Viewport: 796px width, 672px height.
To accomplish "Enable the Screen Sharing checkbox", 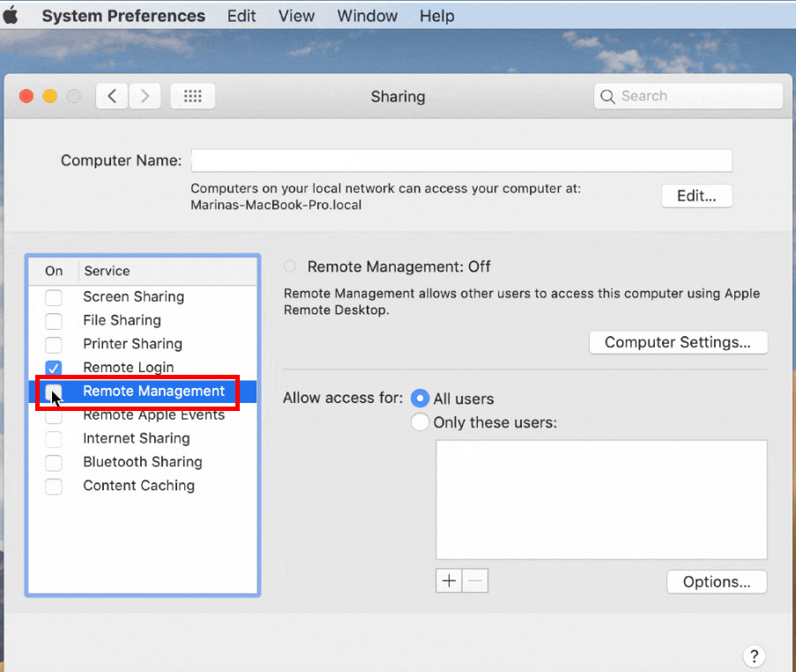I will pos(54,297).
